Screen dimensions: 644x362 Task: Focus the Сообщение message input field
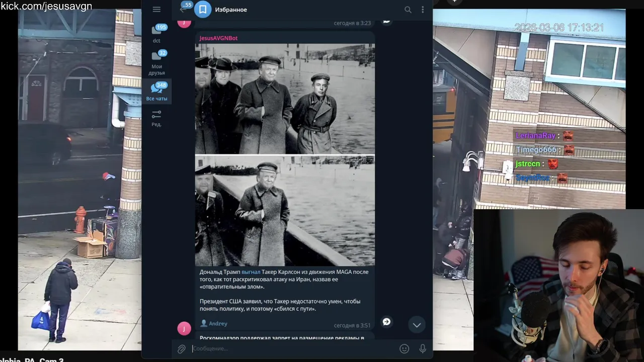click(293, 348)
